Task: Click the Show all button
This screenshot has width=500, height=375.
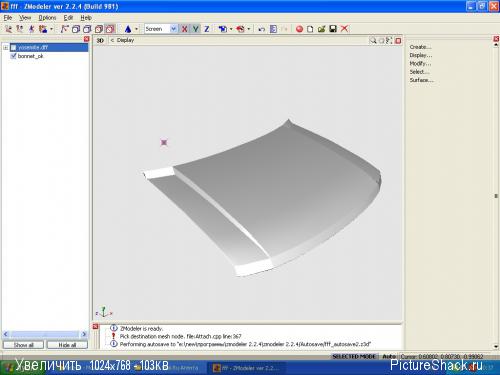Action: [23, 345]
